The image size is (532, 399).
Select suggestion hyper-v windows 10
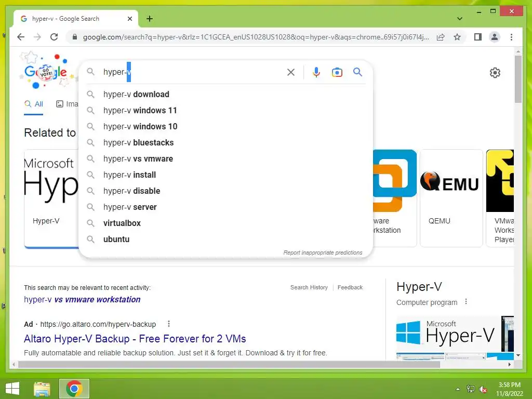coord(225,127)
